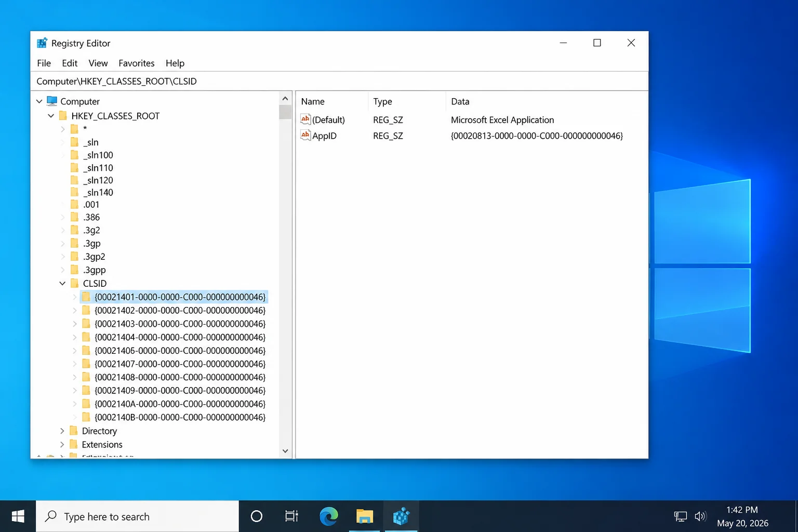
Task: Click the folder icon of {00021402-0000-0000-C000-000000000046}
Action: click(86, 310)
